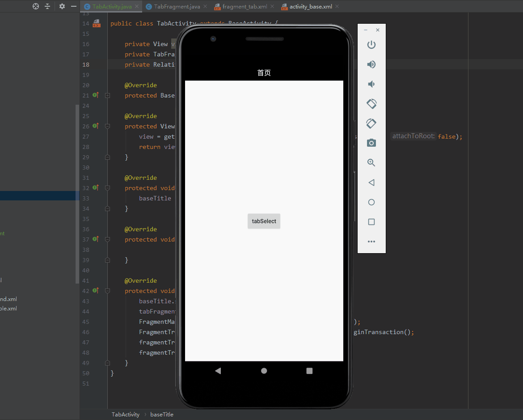Click line number 18 in the gutter

coord(86,64)
